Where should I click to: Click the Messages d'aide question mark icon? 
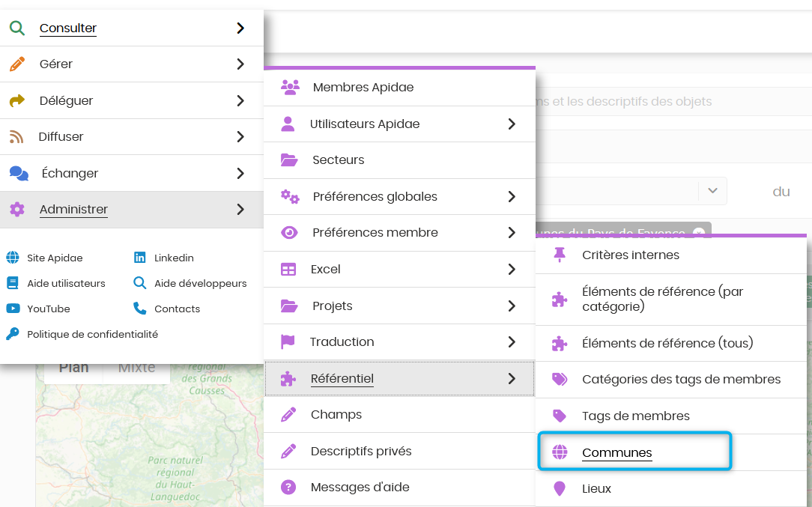tap(288, 488)
